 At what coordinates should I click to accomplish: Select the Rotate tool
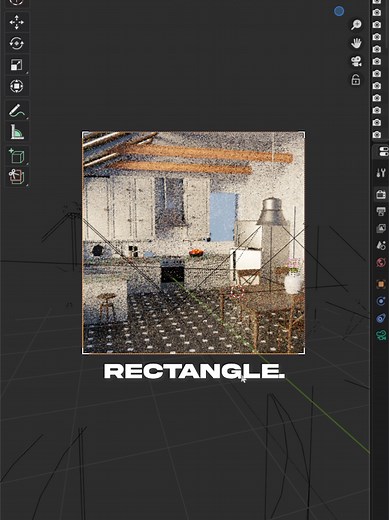[x=16, y=43]
